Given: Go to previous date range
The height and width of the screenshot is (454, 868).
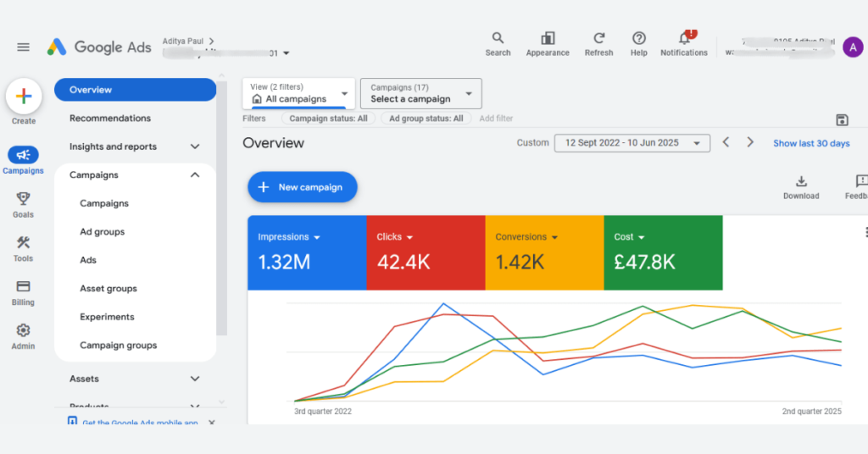Looking at the screenshot, I should coord(726,142).
